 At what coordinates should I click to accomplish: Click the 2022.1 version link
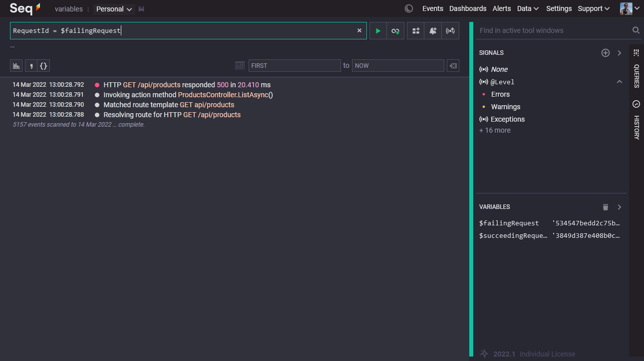click(504, 354)
